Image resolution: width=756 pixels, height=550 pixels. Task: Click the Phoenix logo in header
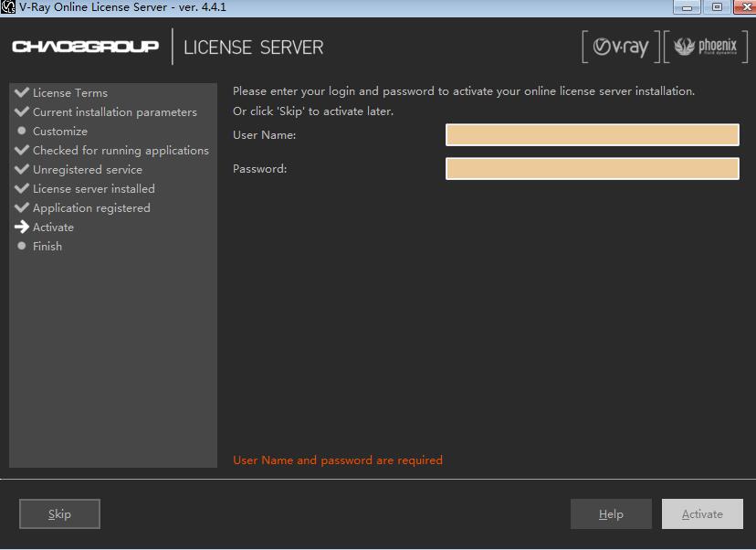[x=706, y=47]
